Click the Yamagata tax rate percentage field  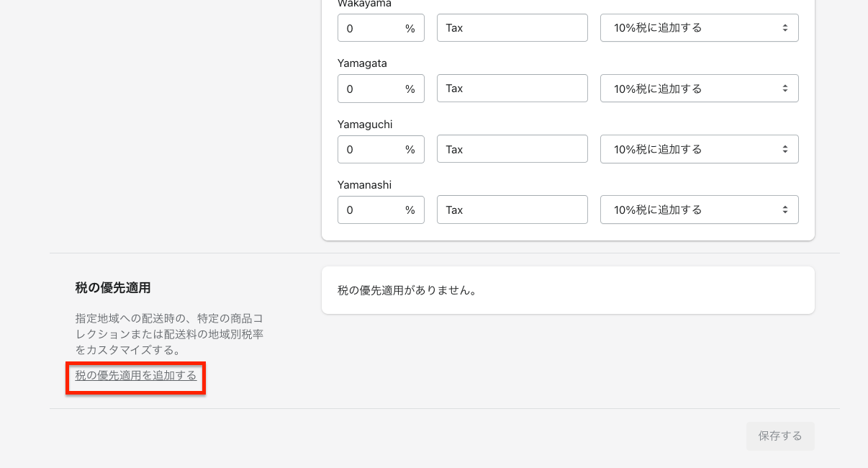[x=381, y=89]
